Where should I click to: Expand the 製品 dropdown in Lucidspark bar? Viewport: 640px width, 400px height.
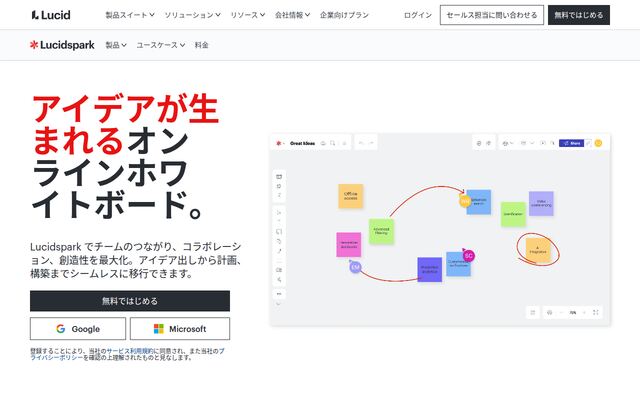(116, 45)
